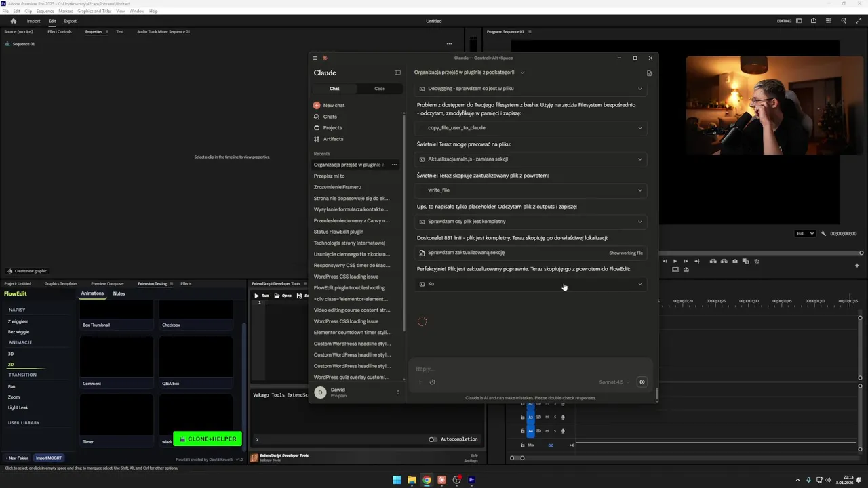
Task: Switch to Effect Controls tab
Action: click(60, 31)
